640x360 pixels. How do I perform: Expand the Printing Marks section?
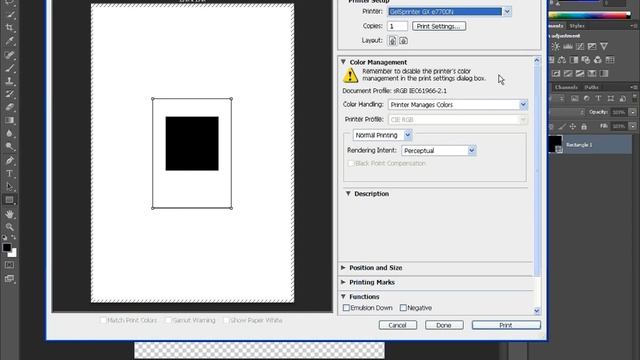coord(343,282)
